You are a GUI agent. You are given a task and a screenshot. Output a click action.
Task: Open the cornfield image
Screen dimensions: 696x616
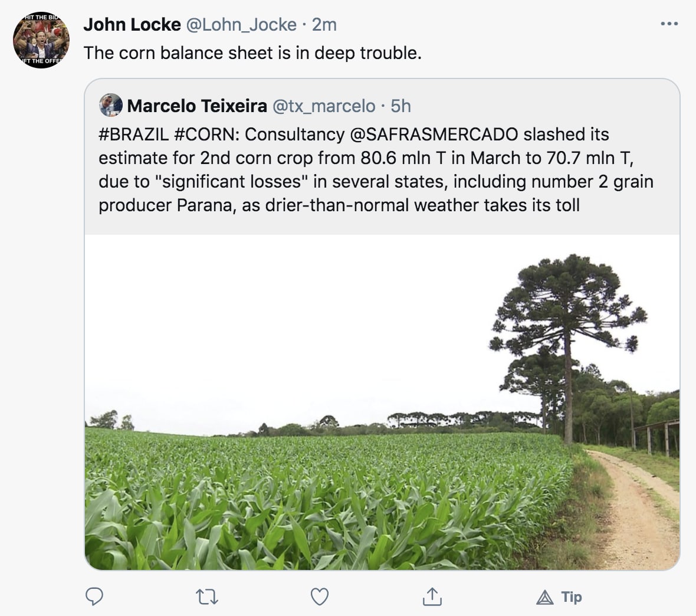click(x=382, y=401)
